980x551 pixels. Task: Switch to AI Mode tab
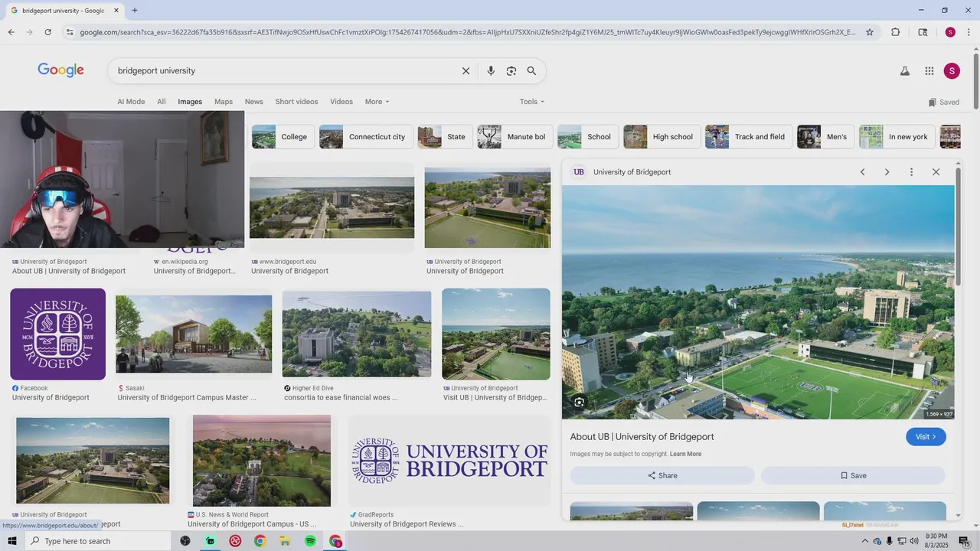131,102
